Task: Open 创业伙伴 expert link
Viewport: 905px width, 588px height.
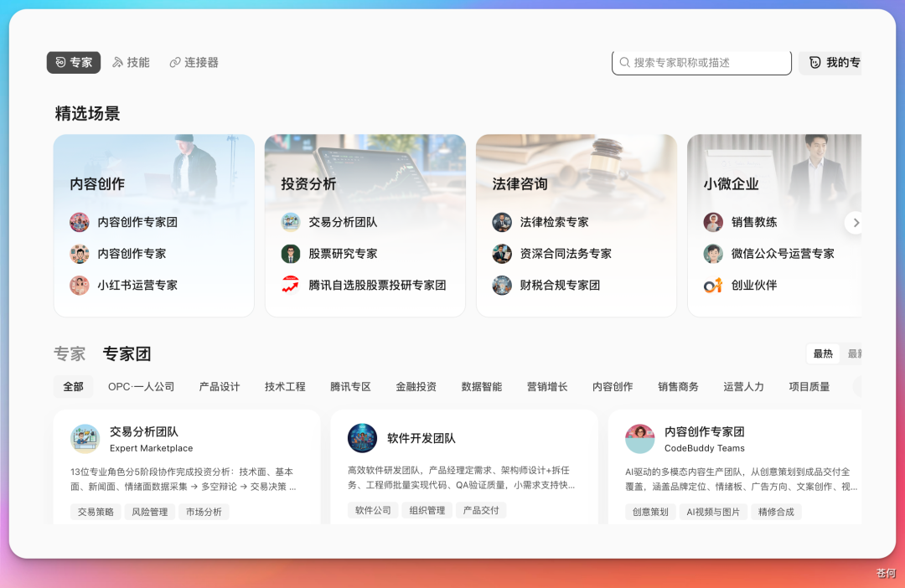Action: [x=754, y=285]
